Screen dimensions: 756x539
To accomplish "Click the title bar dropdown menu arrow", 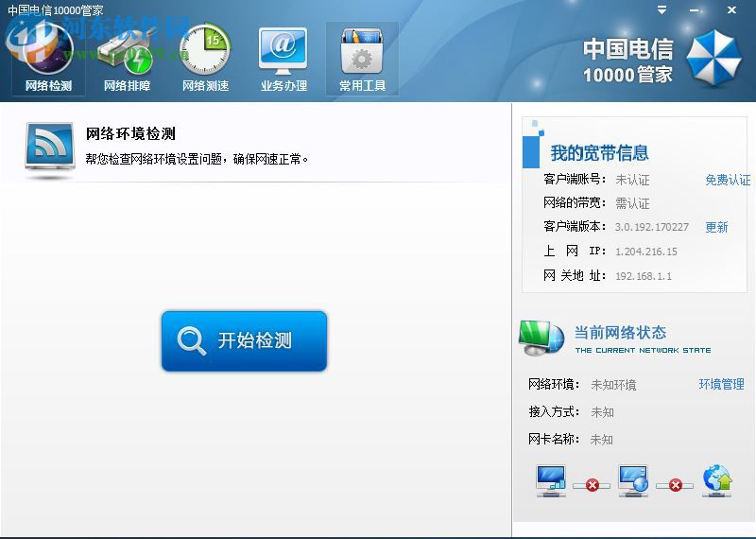I will (x=662, y=9).
